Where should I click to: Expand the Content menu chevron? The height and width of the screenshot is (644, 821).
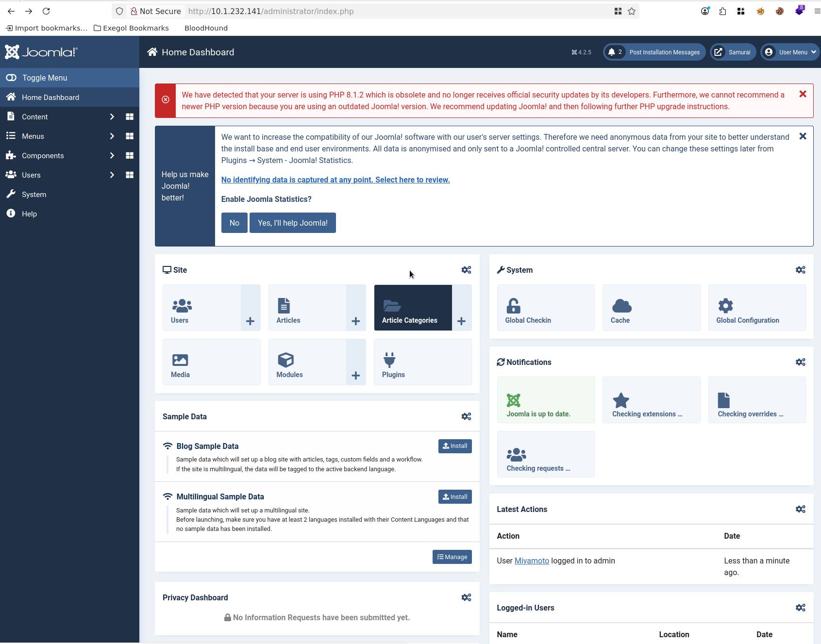click(x=112, y=116)
